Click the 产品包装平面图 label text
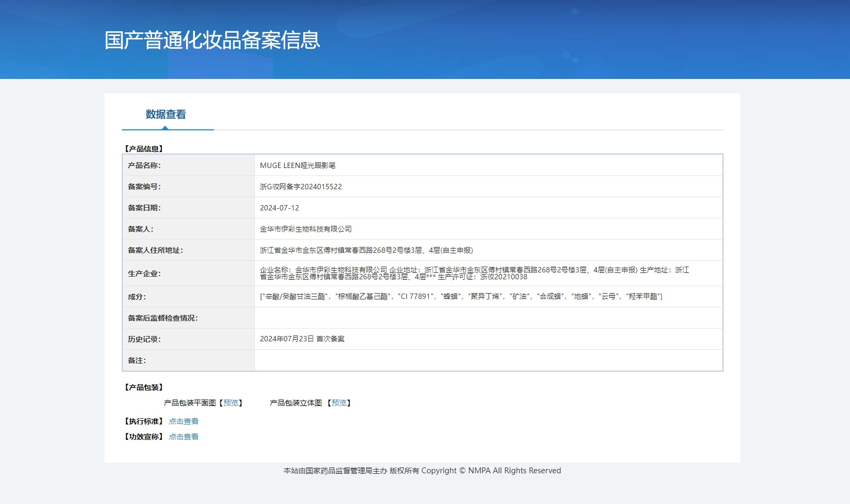The height and width of the screenshot is (504, 850). click(x=190, y=403)
